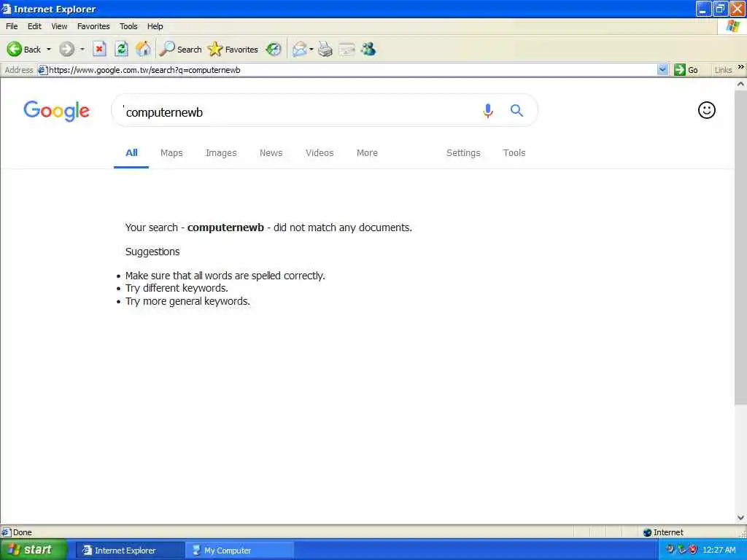Click the red shield security tray icon
The width and height of the screenshot is (747, 560).
[x=693, y=550]
